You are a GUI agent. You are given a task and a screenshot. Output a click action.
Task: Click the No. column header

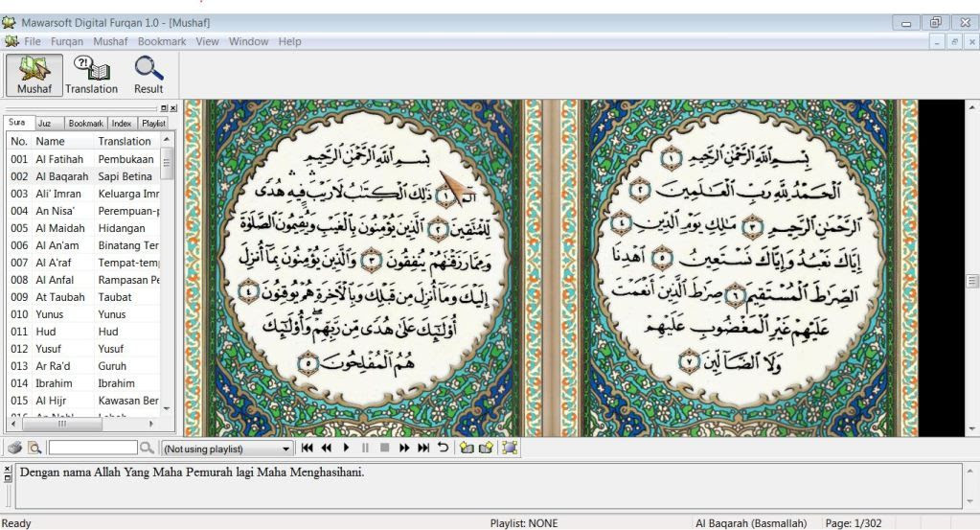tap(19, 141)
